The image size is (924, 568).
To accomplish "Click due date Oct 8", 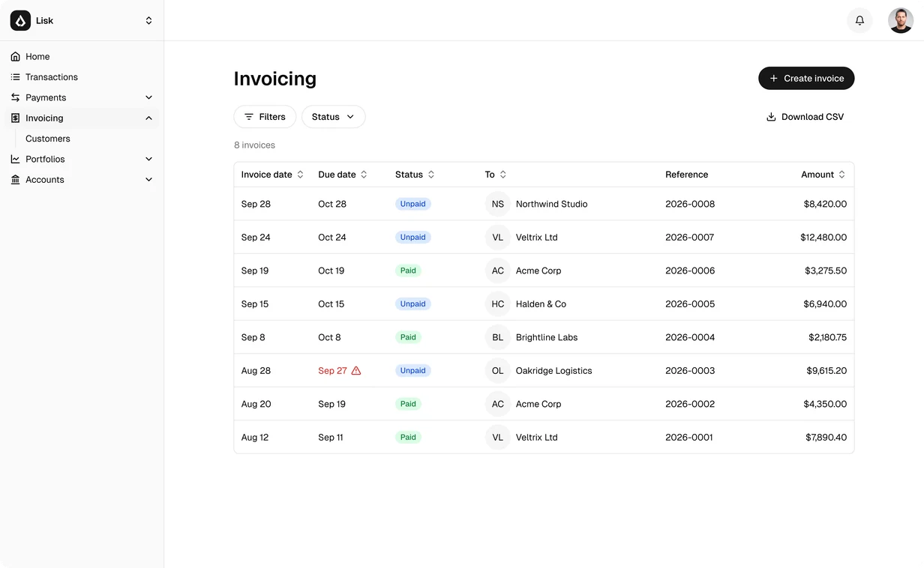I will (x=329, y=337).
